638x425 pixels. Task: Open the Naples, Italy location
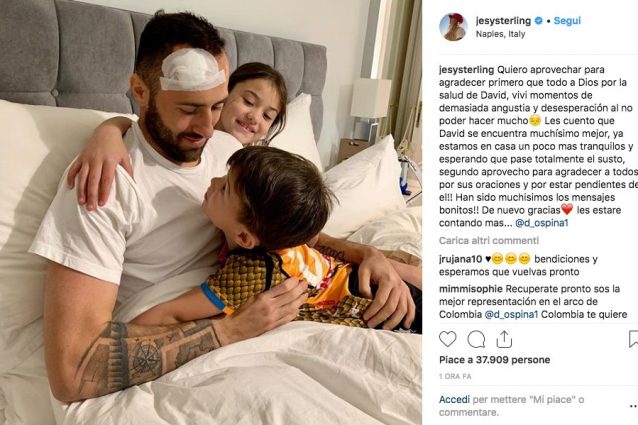pyautogui.click(x=500, y=34)
